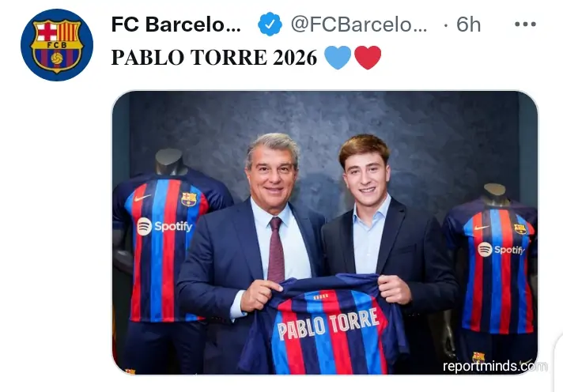The image size is (563, 392).
Task: Click the PABLO TORRE name on held shirt
Action: click(x=327, y=322)
